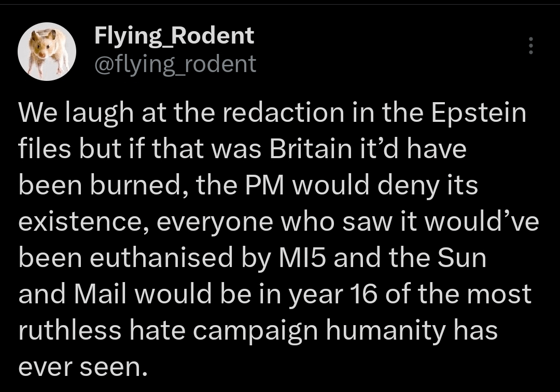Click the word "existence" in the tweet

point(82,221)
